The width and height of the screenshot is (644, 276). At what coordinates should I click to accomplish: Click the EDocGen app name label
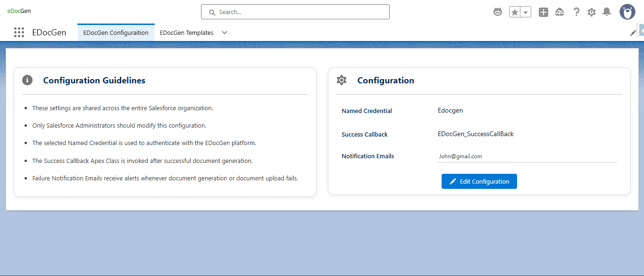click(49, 32)
